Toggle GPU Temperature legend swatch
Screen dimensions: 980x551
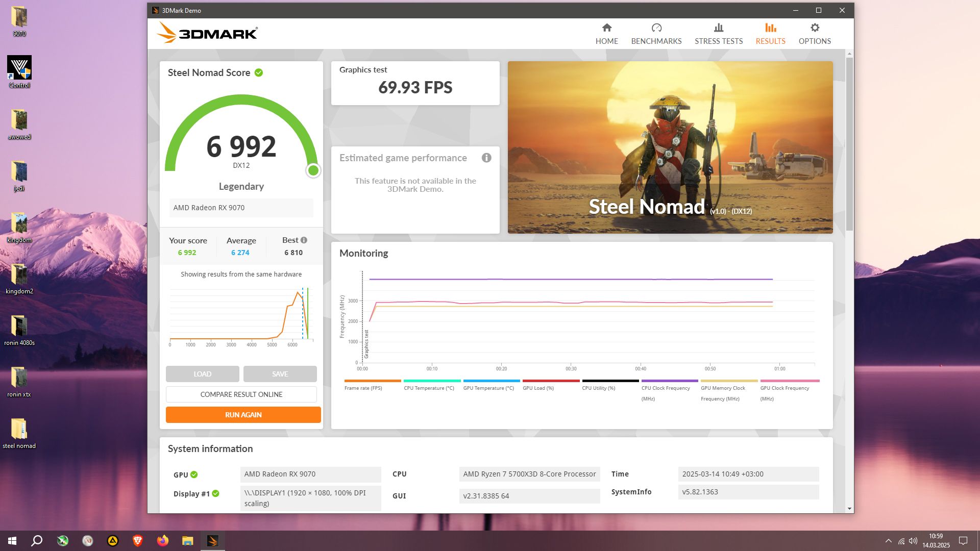(492, 381)
